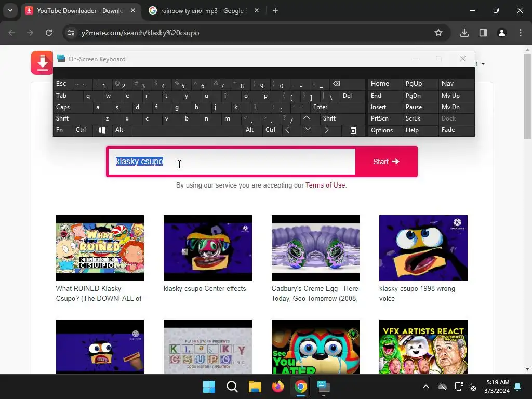This screenshot has width=532, height=399.
Task: Click On-Screen Keyboard icon in taskbar
Action: pyautogui.click(x=323, y=387)
